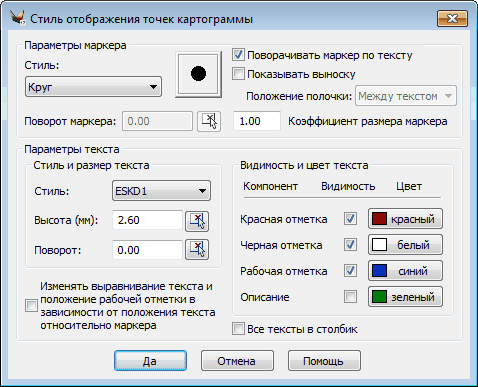478x387 pixels.
Task: Open Положение полочки dropdown
Action: (x=406, y=96)
